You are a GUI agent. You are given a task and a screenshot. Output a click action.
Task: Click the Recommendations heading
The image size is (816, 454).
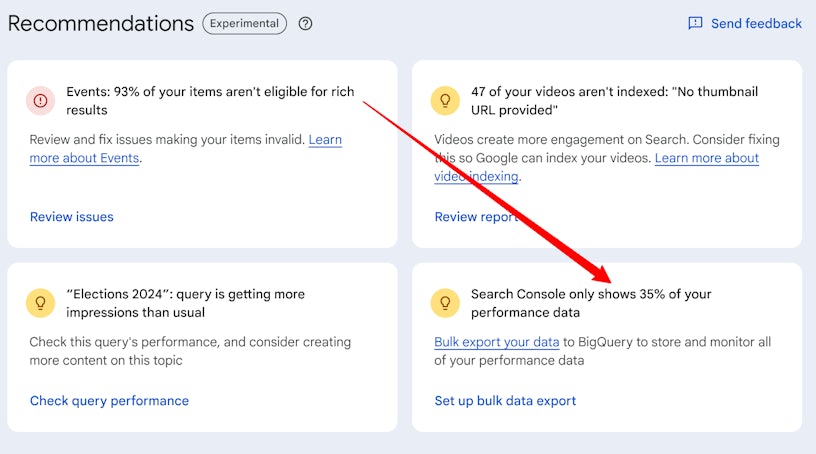[101, 23]
